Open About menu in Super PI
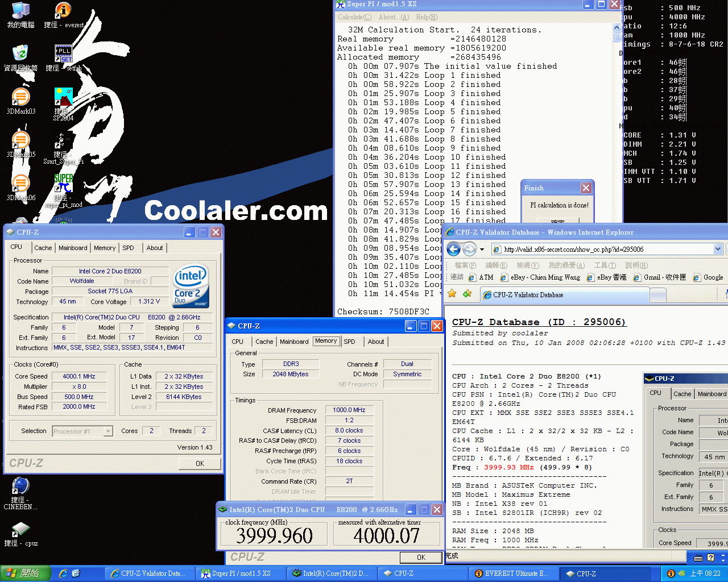Screen dimensions: 728x582 pos(394,17)
